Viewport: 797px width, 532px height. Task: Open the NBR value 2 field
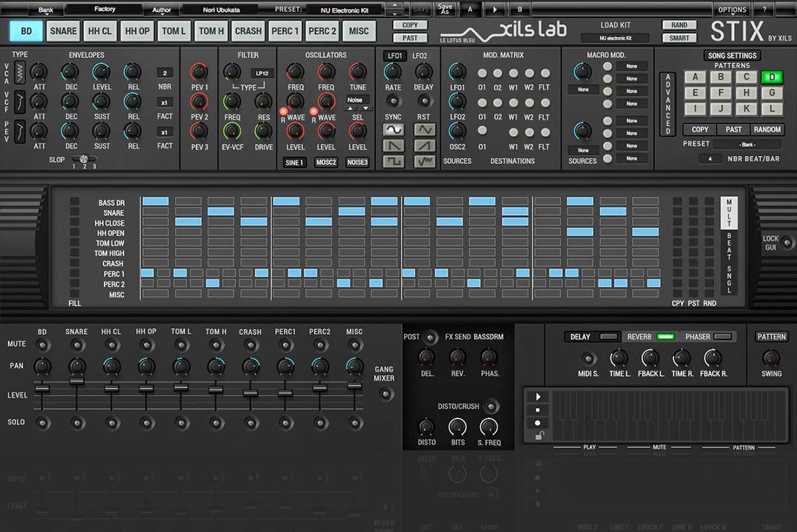[x=165, y=73]
